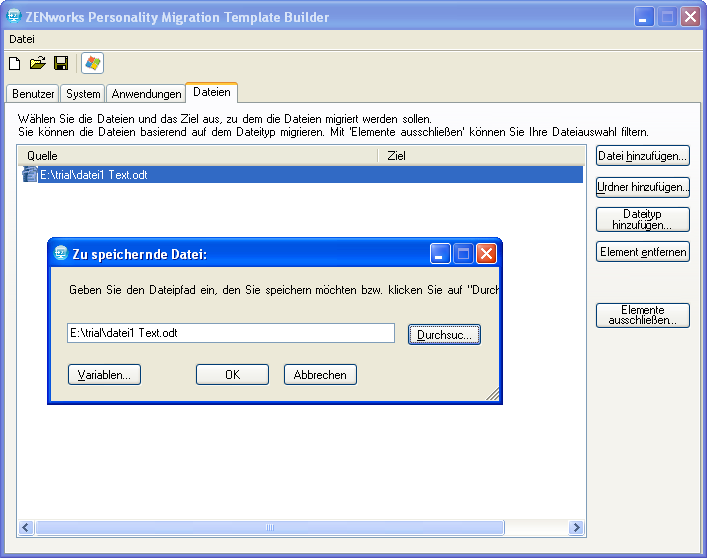Click the Save floppy disk toolbar icon
707x558 pixels.
[61, 63]
